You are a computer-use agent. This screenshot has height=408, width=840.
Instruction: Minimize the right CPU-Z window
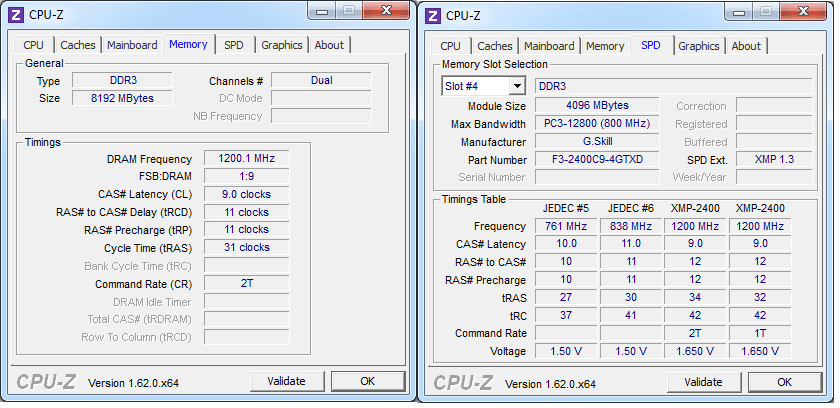coord(739,11)
